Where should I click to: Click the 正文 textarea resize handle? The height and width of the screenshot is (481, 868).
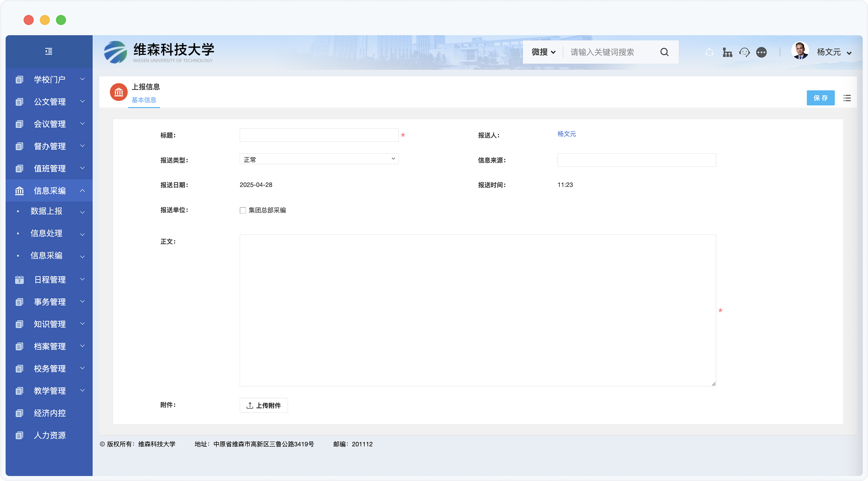713,383
